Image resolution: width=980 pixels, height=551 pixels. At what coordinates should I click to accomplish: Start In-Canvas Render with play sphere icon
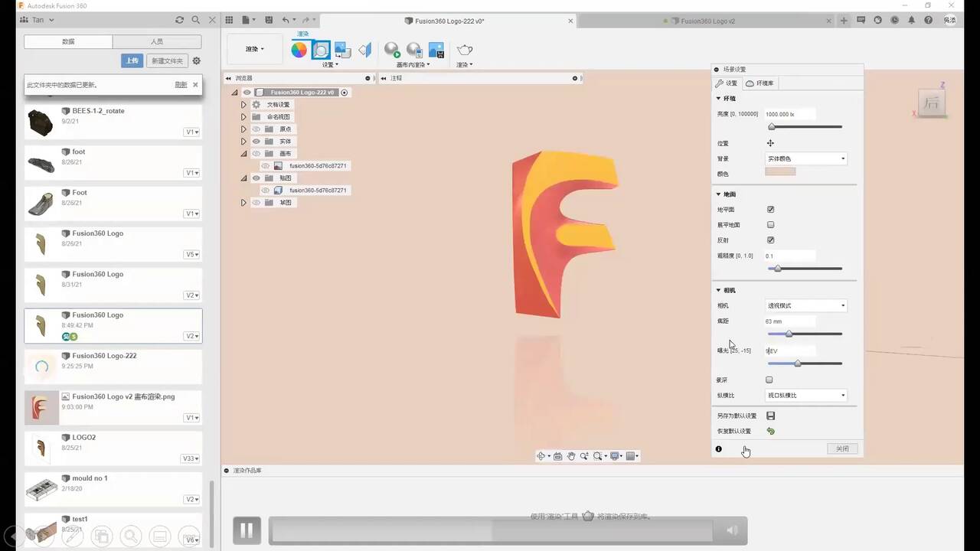pyautogui.click(x=392, y=50)
